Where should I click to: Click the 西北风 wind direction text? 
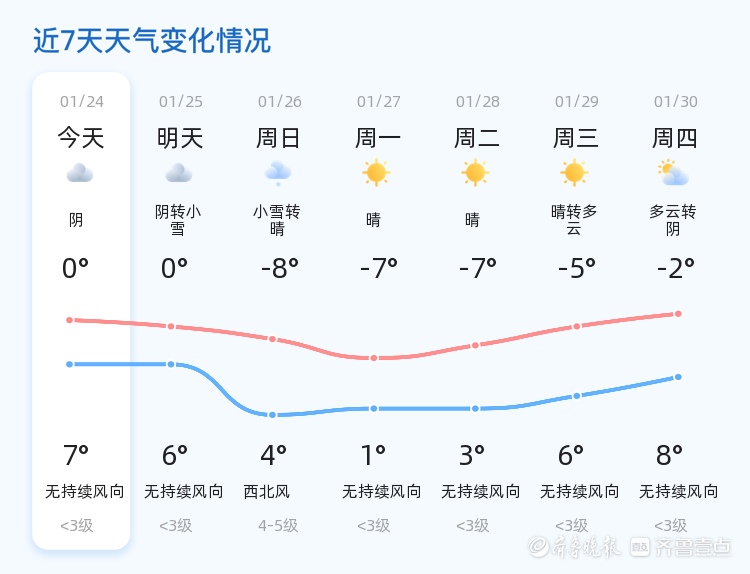pos(266,492)
